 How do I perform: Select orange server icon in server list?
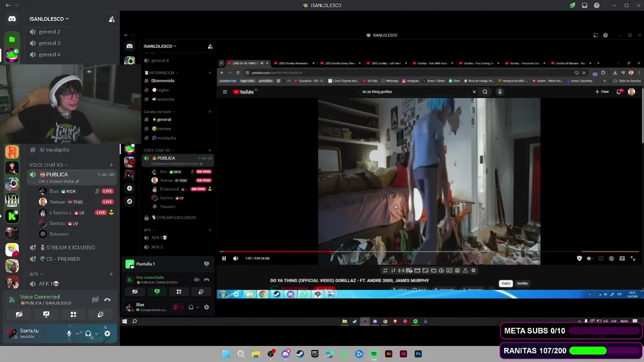pyautogui.click(x=12, y=151)
